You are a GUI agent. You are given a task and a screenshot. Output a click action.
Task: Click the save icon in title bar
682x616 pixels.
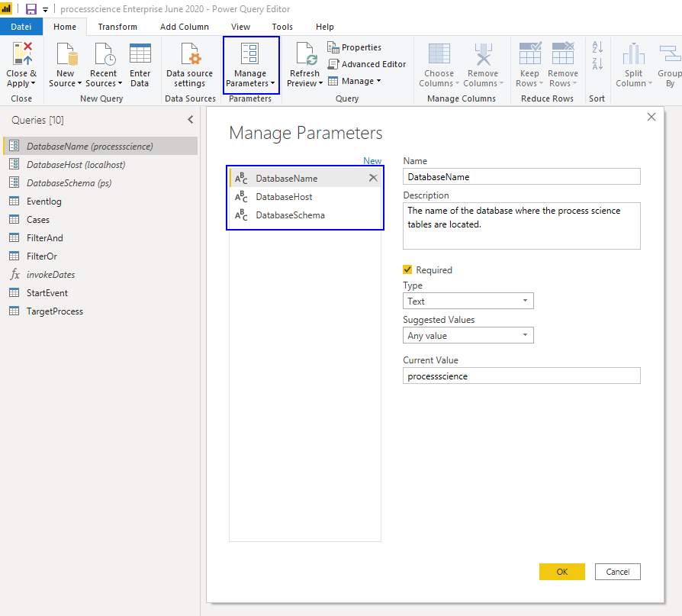[31, 9]
